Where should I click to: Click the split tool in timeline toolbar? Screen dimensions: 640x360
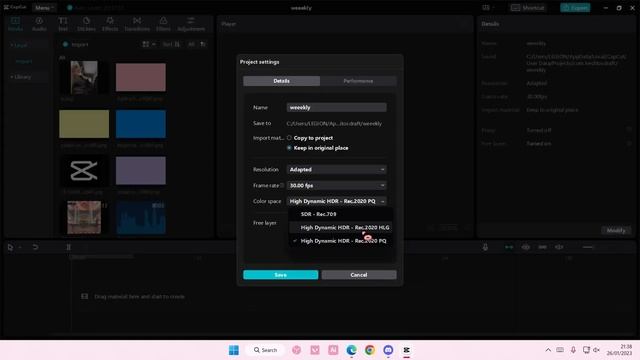[69, 247]
